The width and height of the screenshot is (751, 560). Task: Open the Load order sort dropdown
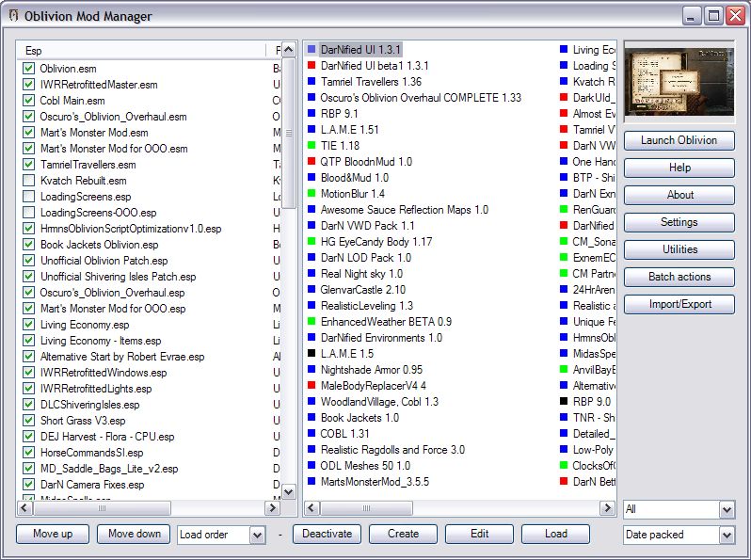(x=257, y=535)
